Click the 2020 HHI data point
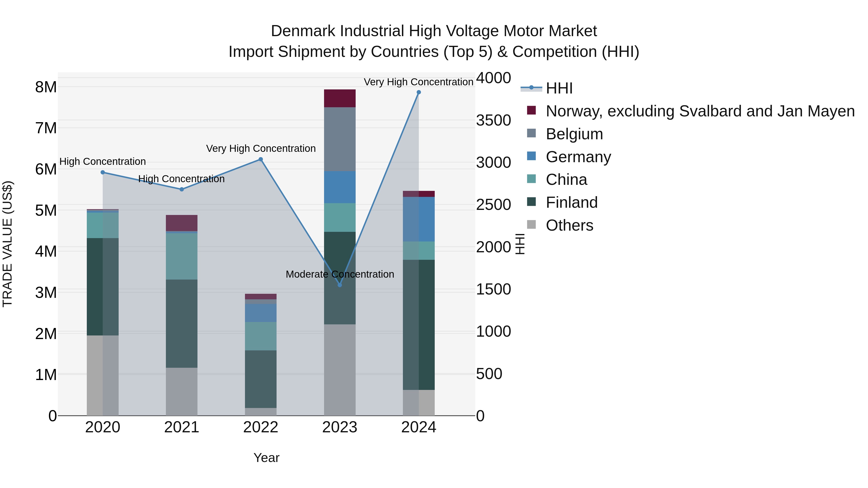Viewport: 868px width, 488px height. point(103,173)
